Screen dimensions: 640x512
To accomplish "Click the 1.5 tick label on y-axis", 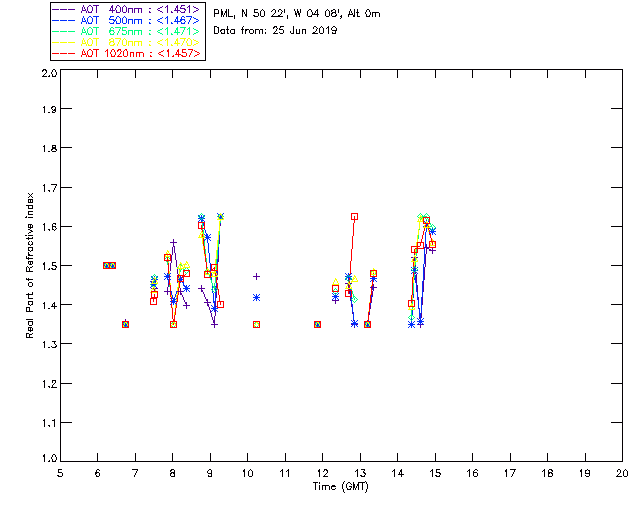I will 47,267.
